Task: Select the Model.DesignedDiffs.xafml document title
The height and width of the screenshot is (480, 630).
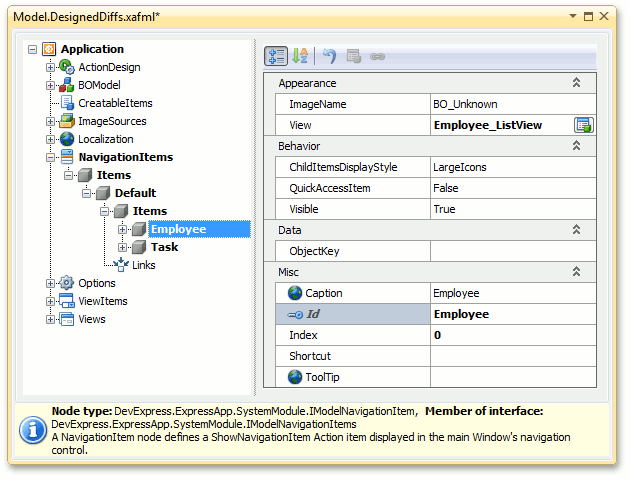Action: [x=86, y=17]
